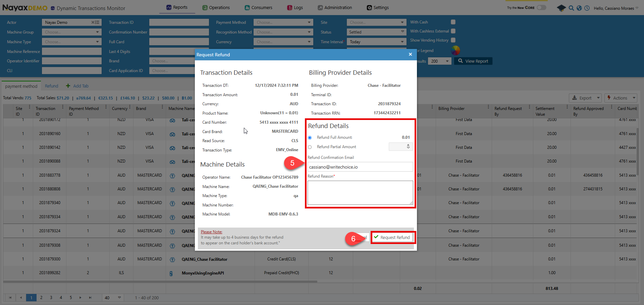Click machine icon in row 2031879300

[x=172, y=259]
